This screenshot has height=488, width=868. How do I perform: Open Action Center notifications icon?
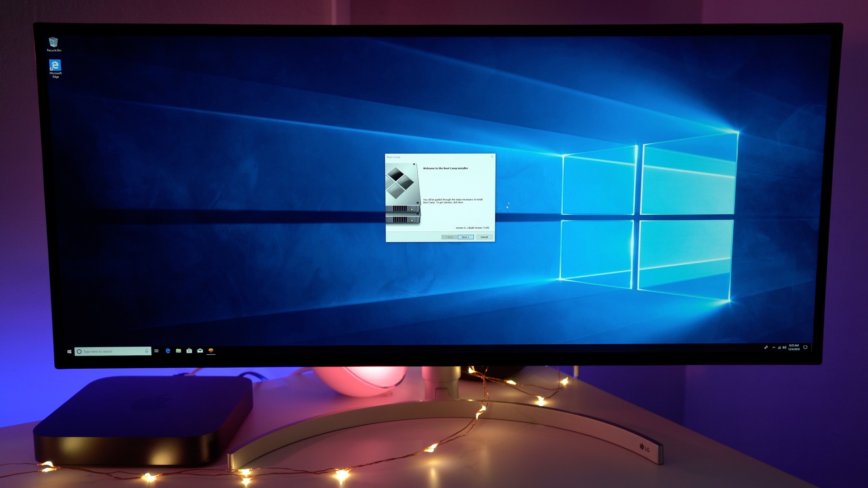pyautogui.click(x=805, y=347)
